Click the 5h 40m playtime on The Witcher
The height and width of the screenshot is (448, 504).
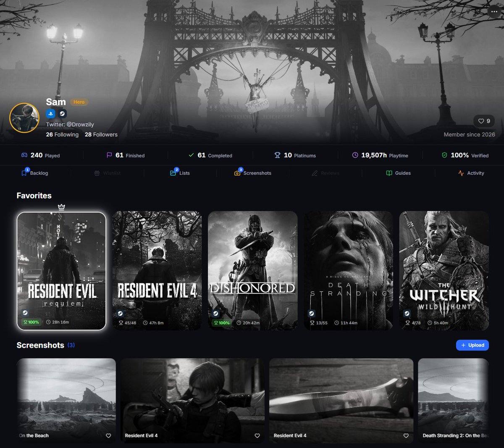coord(438,323)
